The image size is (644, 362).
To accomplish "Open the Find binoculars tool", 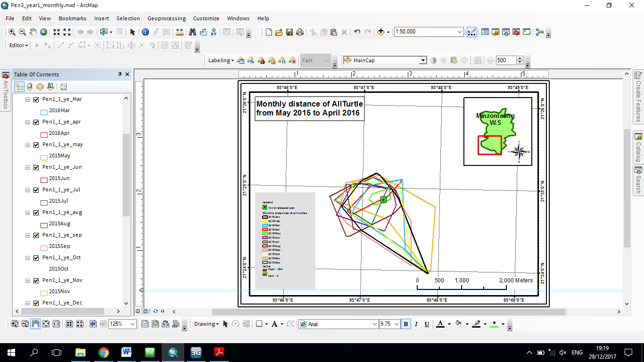I will click(x=192, y=32).
